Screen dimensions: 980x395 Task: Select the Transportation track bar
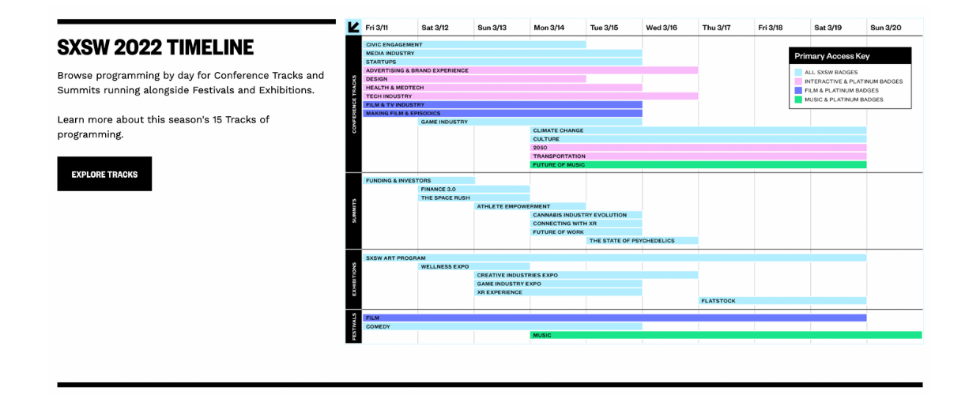coord(699,156)
